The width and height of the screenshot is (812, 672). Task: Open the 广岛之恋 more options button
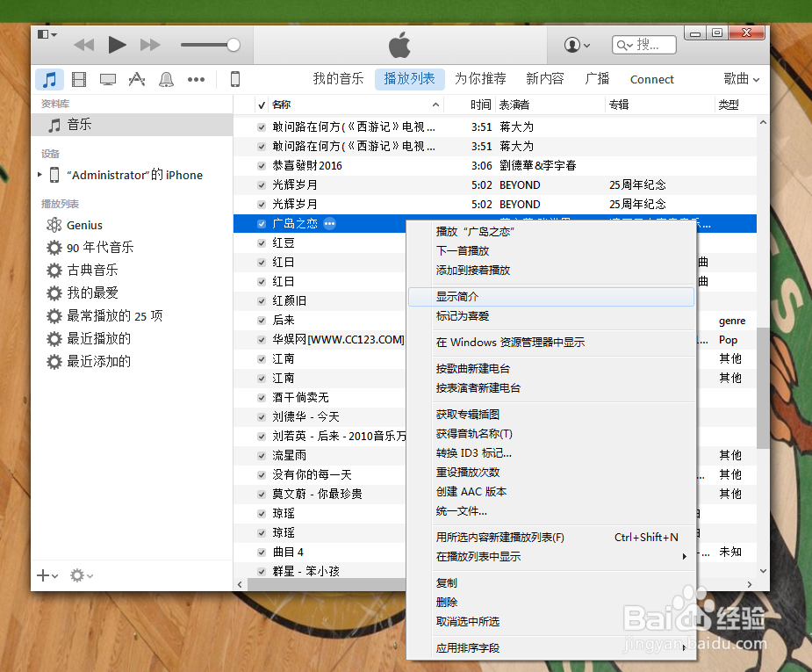click(x=329, y=224)
